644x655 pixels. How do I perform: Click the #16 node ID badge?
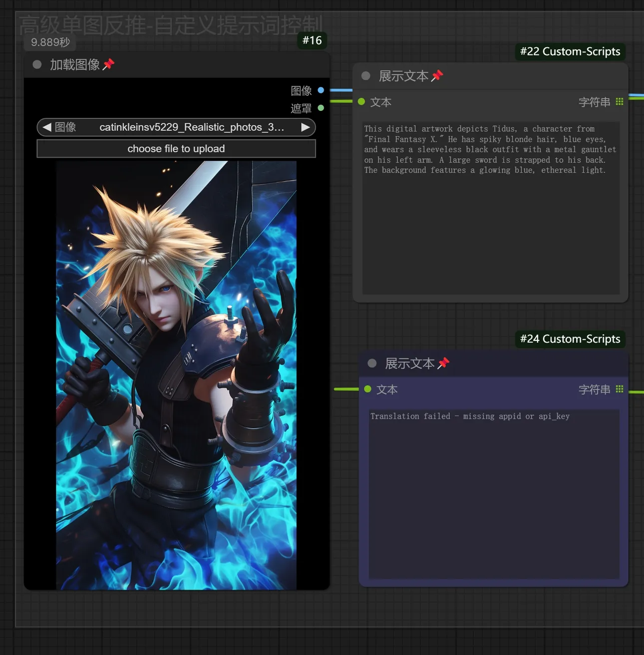click(312, 40)
